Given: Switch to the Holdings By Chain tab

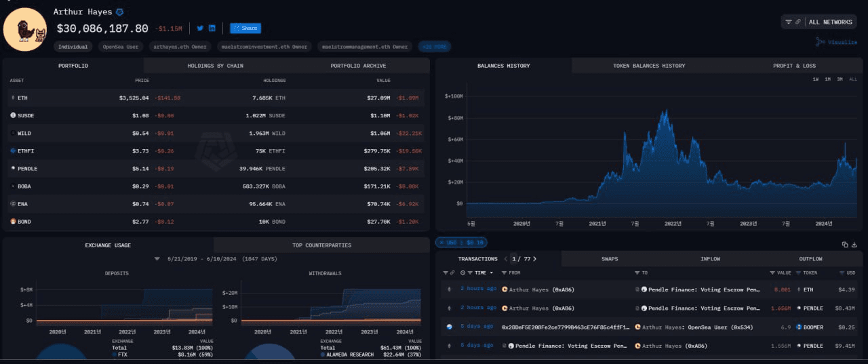Looking at the screenshot, I should pos(215,66).
